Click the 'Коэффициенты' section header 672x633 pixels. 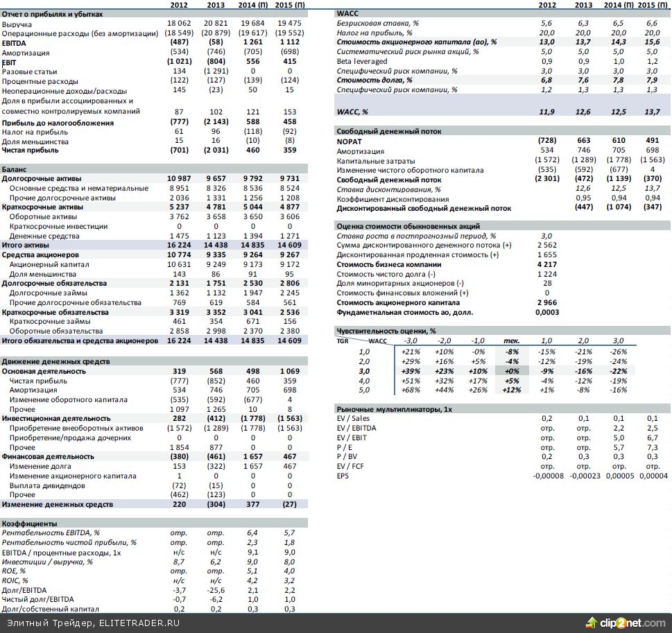click(29, 523)
